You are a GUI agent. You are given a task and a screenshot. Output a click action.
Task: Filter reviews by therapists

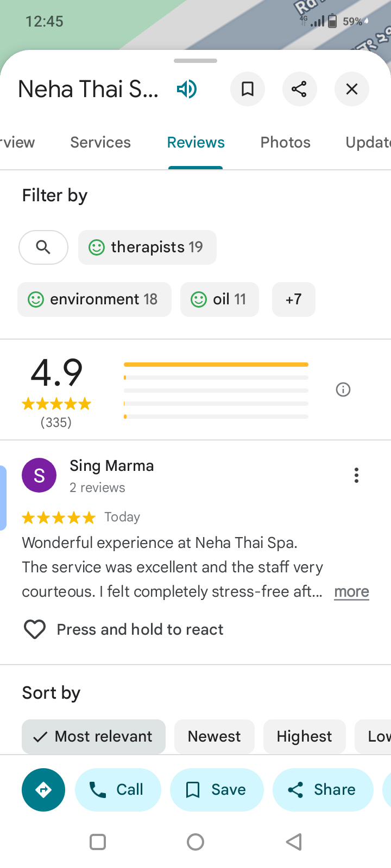(x=147, y=247)
